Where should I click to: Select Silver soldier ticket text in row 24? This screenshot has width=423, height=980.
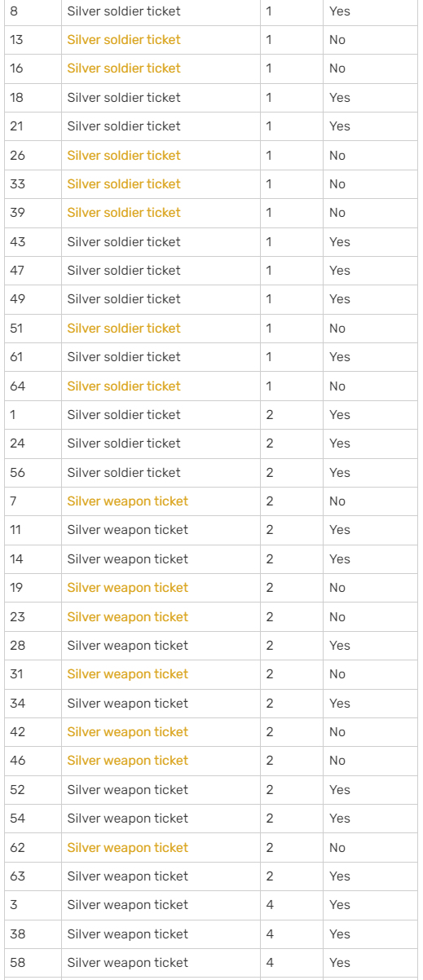click(x=124, y=444)
